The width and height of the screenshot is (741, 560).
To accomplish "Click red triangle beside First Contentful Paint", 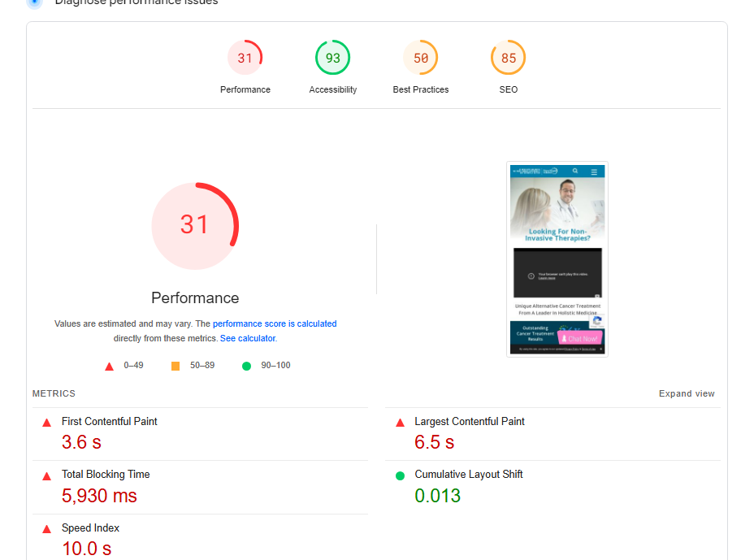I will (x=47, y=423).
